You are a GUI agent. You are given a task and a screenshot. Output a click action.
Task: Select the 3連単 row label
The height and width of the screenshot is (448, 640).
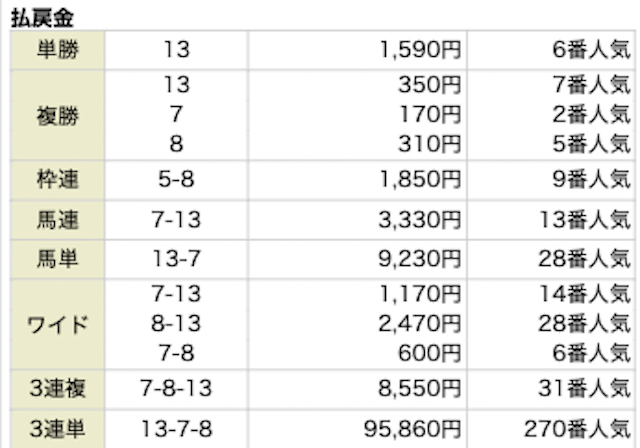[x=58, y=429]
